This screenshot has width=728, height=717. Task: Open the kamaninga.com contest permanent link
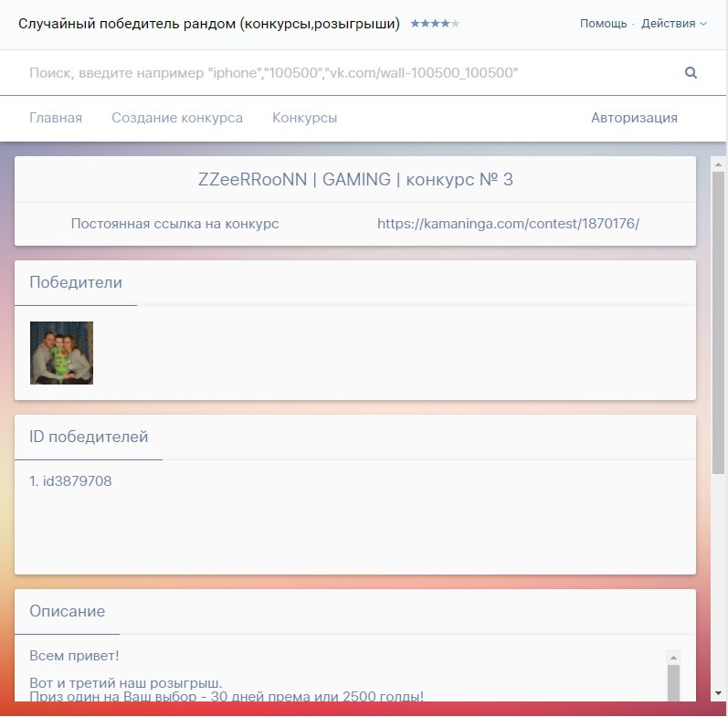[509, 224]
